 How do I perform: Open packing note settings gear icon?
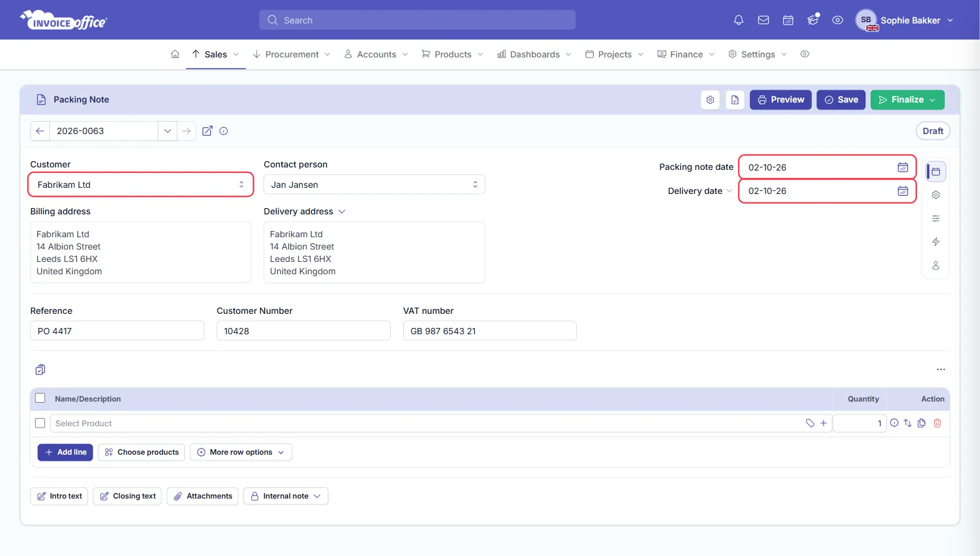[710, 100]
